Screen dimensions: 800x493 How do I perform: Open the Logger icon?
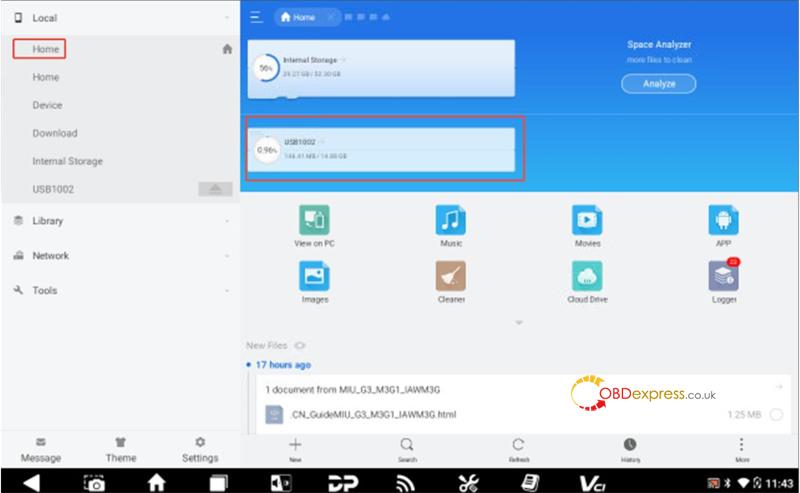click(x=723, y=276)
